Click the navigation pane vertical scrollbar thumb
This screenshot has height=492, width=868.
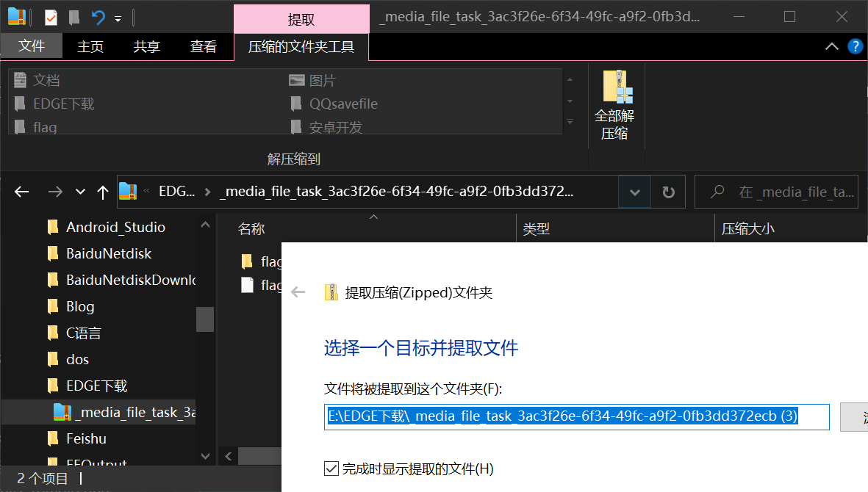(205, 319)
